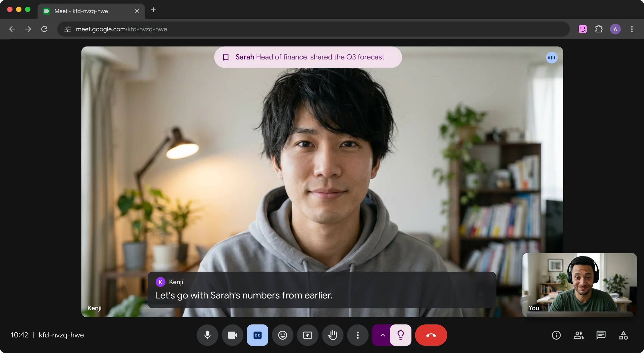Click Kenji's purple K avatar in the captions
Viewport: 644px width, 353px height.
(160, 282)
